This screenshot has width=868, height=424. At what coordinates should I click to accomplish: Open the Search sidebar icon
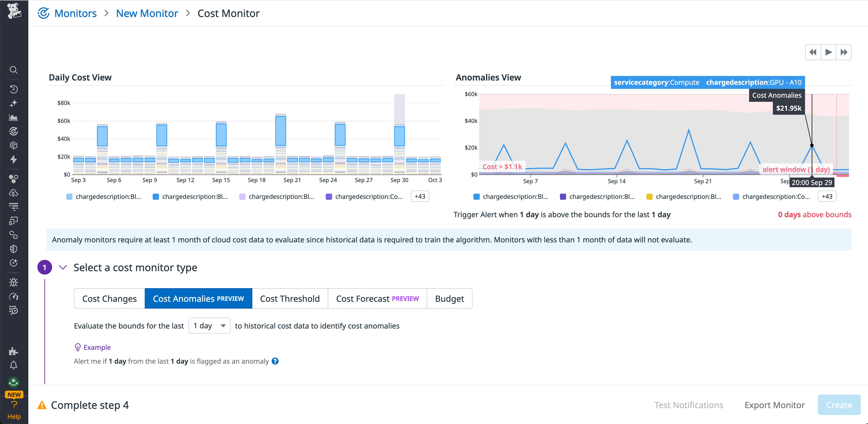[x=14, y=70]
